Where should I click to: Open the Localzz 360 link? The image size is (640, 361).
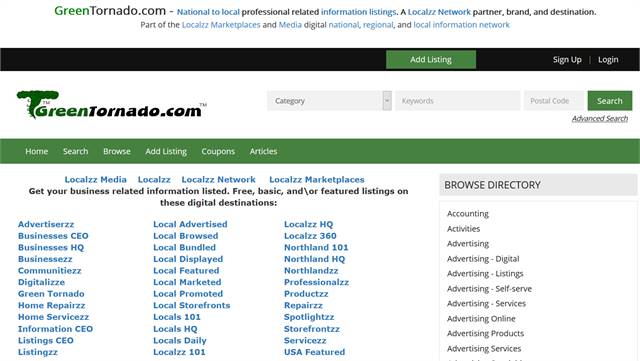(310, 236)
